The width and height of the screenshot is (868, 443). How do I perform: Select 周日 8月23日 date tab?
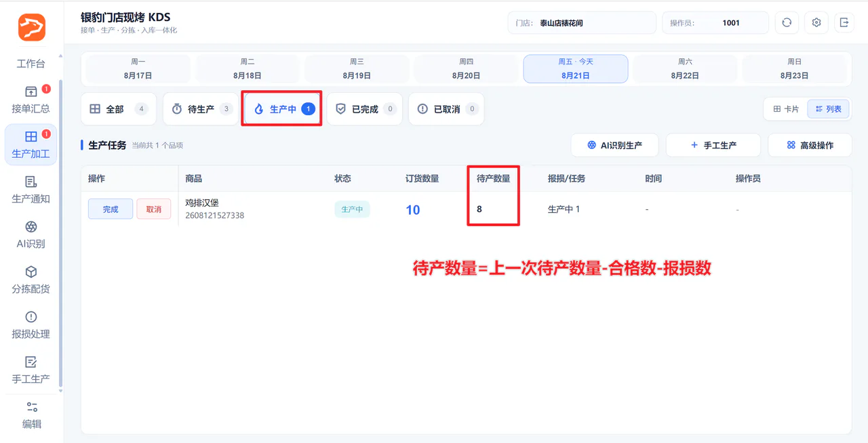click(795, 68)
